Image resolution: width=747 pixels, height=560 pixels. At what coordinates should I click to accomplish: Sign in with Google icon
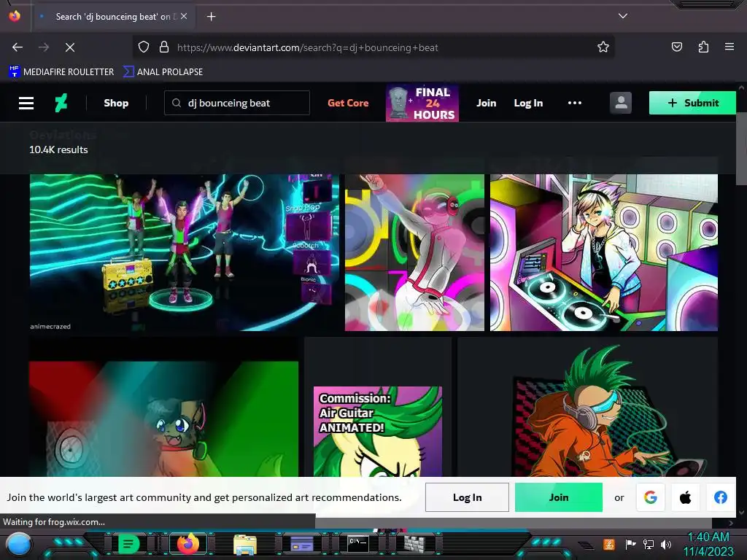(x=650, y=497)
